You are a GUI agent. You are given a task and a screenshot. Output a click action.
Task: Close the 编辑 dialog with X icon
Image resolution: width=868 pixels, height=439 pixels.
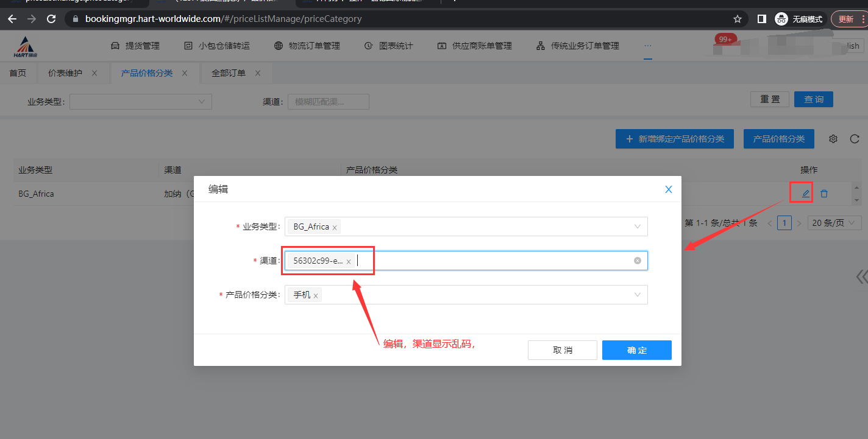pyautogui.click(x=669, y=189)
